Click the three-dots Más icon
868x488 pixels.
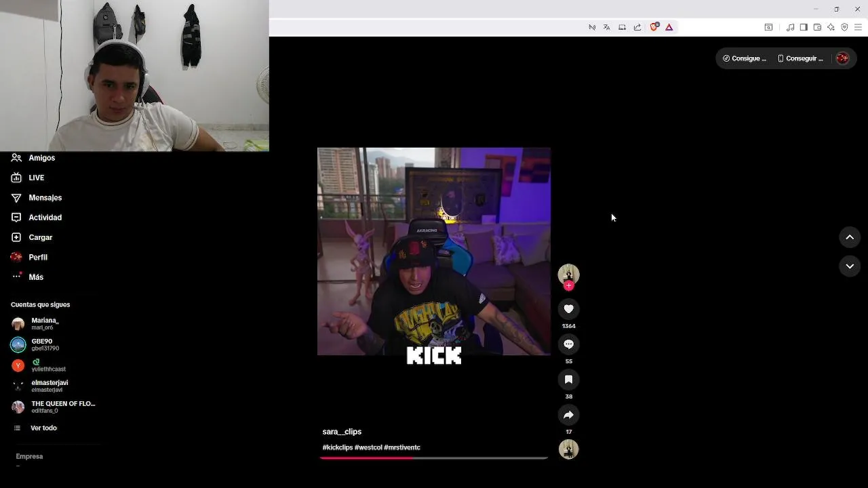pyautogui.click(x=16, y=277)
